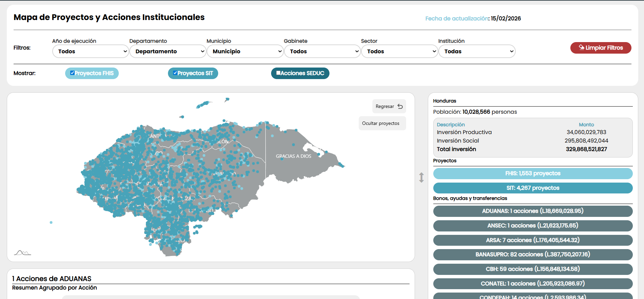Click the SIT: 4,267 proyectos bar
644x299 pixels.
[x=533, y=188]
